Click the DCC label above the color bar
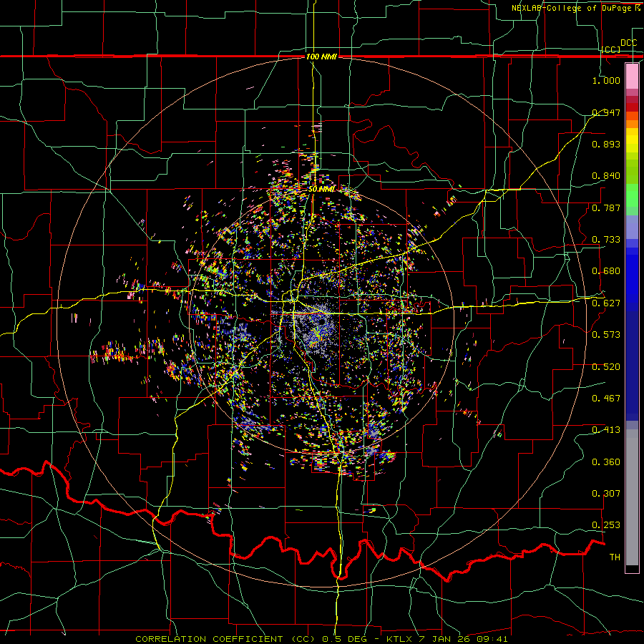Viewport: 644px width, 644px height. [628, 43]
